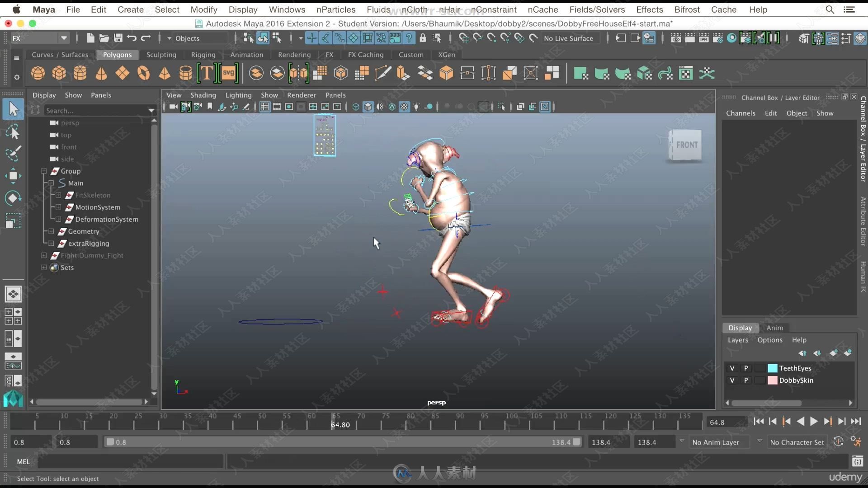Screen dimensions: 868x488
Task: Switch to the Anim layer tab
Action: [x=774, y=328]
